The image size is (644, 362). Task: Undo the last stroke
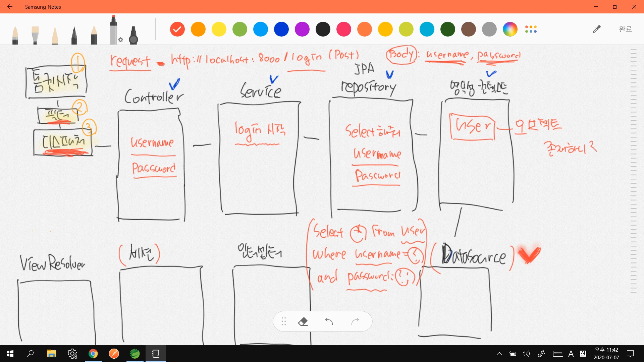329,321
